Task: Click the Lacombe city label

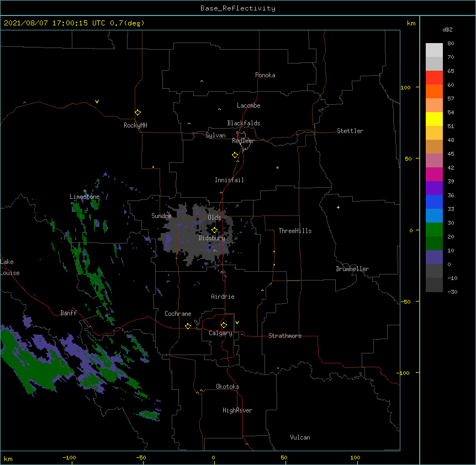Action: point(248,105)
